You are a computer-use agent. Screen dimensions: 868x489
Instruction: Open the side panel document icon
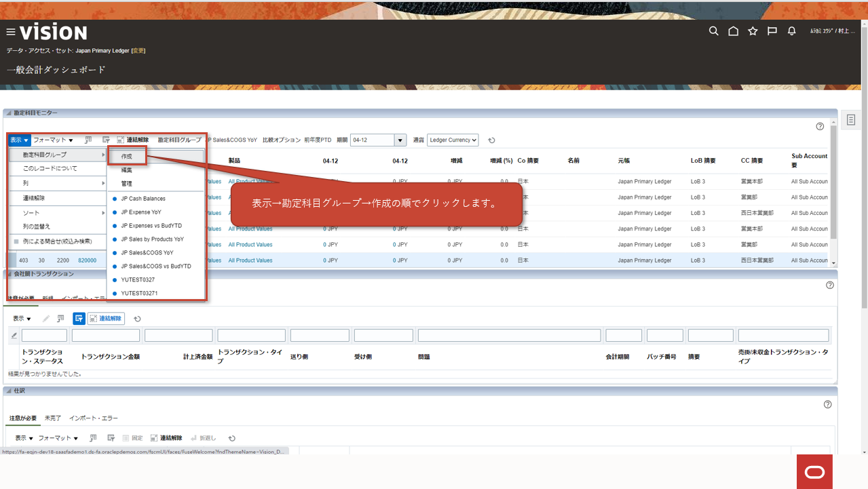coord(850,120)
